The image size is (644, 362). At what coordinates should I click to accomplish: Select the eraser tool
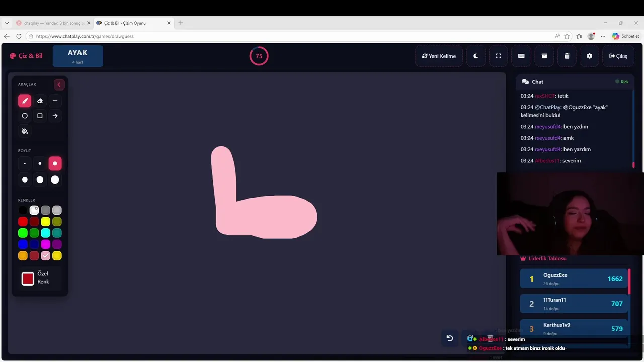(40, 101)
